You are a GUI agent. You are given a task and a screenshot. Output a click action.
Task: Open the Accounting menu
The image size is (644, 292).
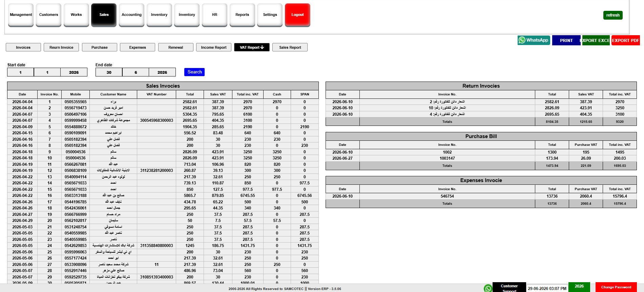click(131, 15)
